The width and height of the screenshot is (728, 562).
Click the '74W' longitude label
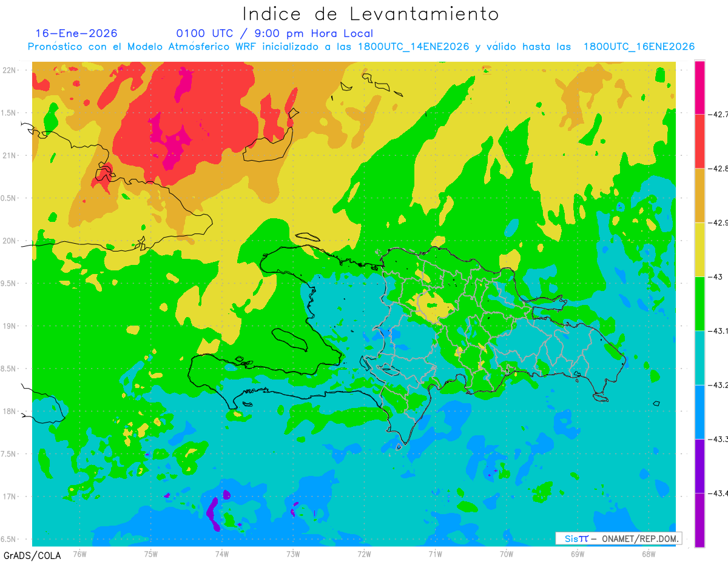point(221,554)
